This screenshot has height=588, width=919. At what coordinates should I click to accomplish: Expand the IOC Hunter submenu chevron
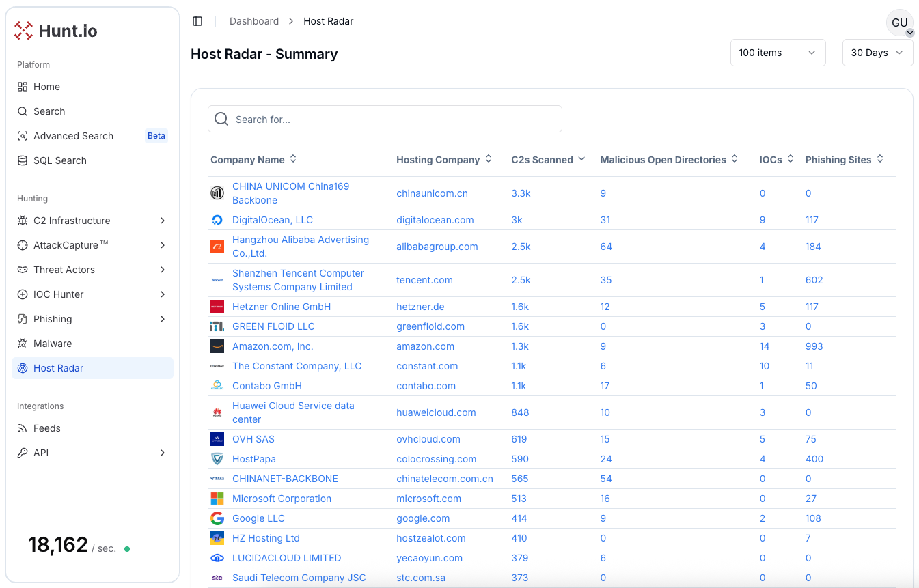163,294
